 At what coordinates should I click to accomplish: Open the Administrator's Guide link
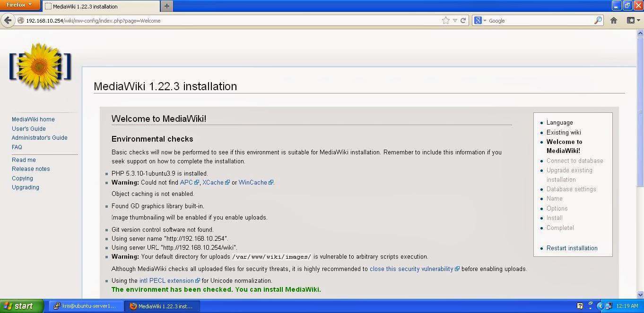point(40,138)
